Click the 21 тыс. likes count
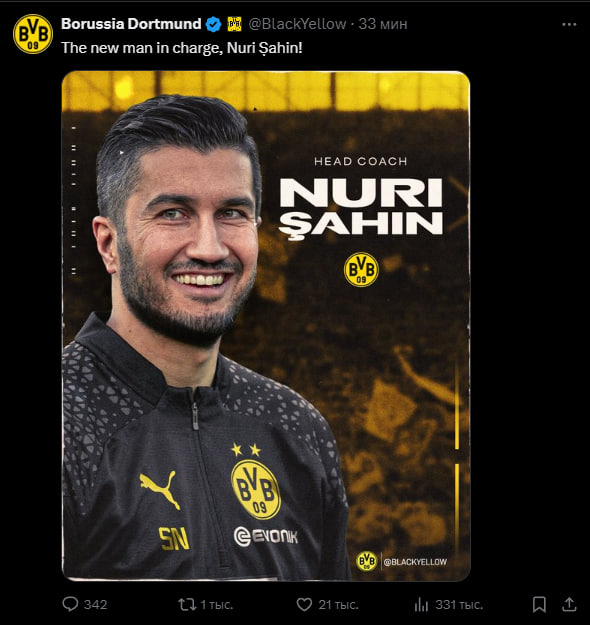Viewport: 590px width, 625px height. [x=338, y=605]
